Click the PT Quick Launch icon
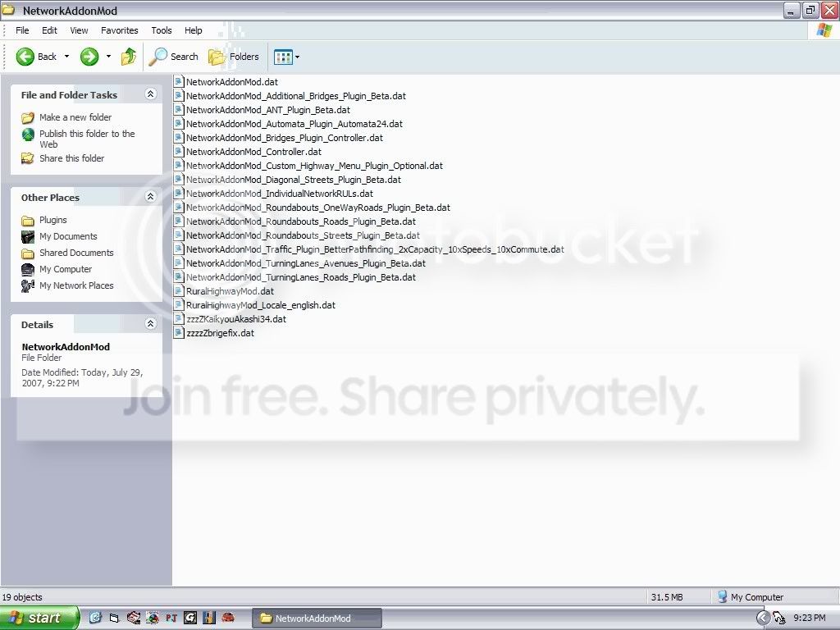This screenshot has width=840, height=630. [171, 619]
